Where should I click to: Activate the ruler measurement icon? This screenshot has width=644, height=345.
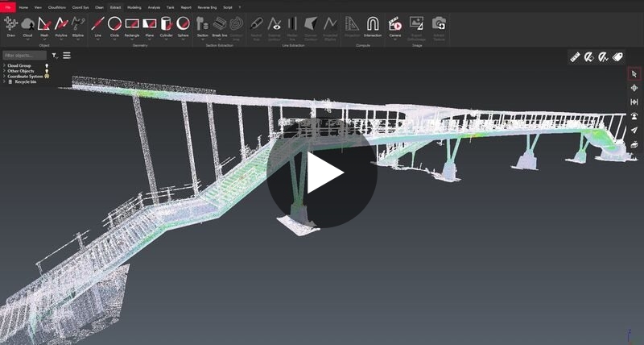(x=575, y=57)
